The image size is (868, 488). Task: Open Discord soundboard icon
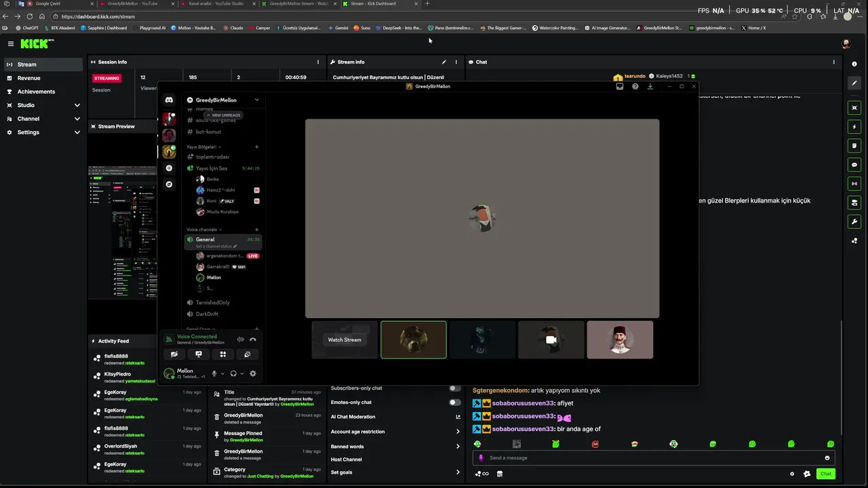248,354
